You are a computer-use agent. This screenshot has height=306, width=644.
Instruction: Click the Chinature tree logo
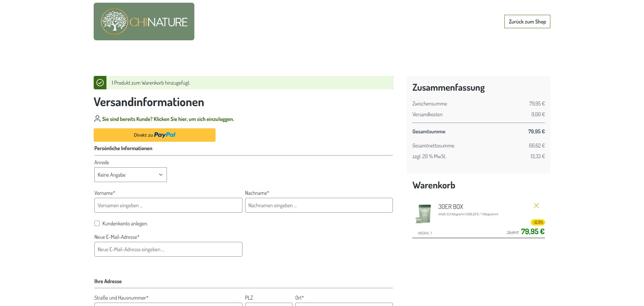point(144,21)
